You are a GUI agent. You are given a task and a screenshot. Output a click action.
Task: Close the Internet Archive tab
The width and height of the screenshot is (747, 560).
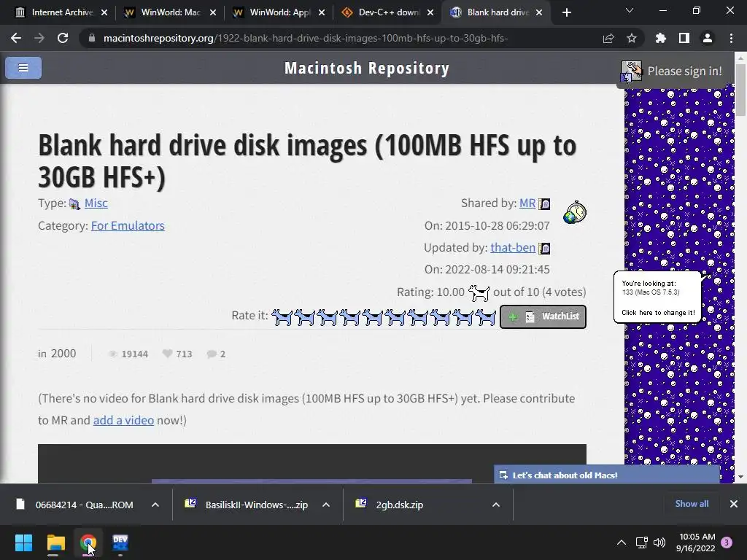pos(104,12)
